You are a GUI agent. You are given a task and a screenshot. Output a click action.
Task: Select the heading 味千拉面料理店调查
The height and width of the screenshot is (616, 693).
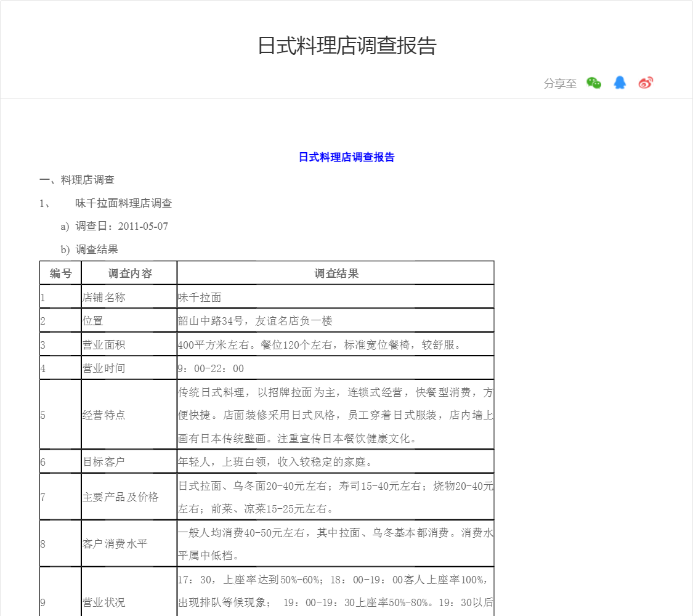(x=123, y=203)
